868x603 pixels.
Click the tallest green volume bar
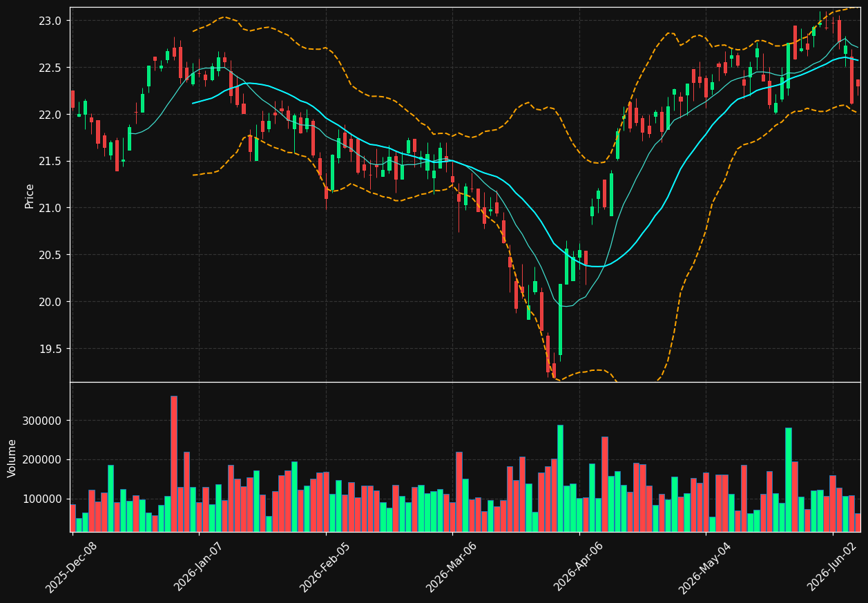pyautogui.click(x=560, y=478)
